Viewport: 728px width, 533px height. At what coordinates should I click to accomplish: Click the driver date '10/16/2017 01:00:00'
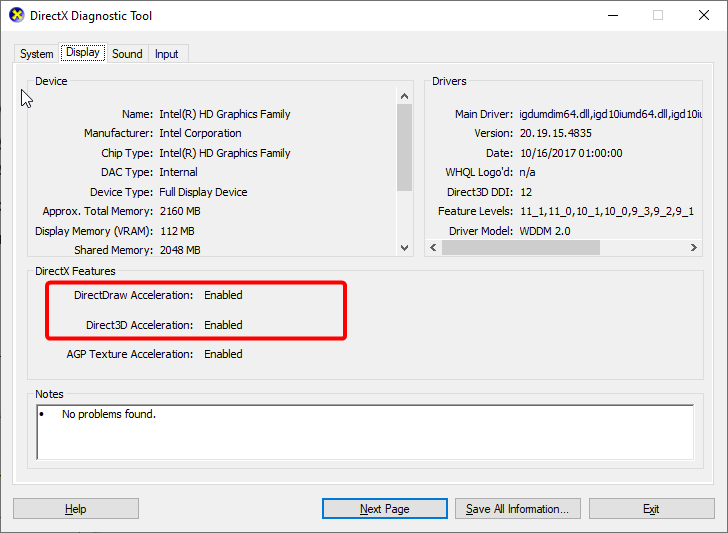coord(571,153)
